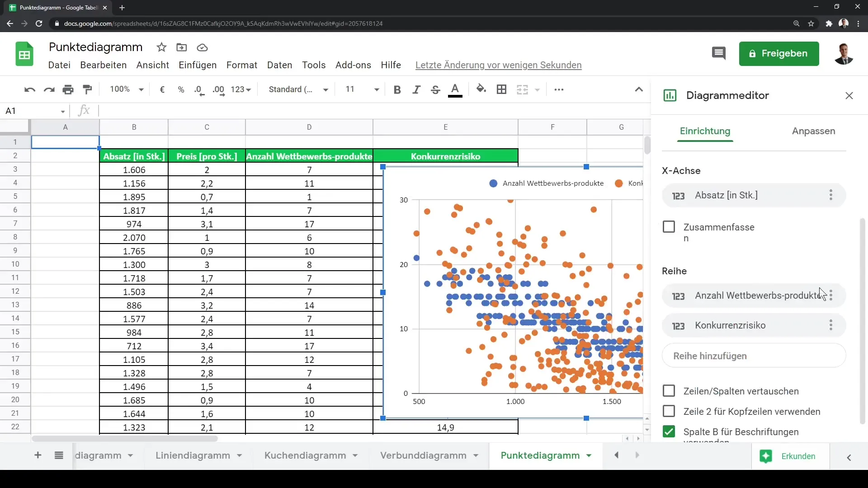Click the Google Sheets home logo
The width and height of the screenshot is (868, 488).
click(24, 54)
